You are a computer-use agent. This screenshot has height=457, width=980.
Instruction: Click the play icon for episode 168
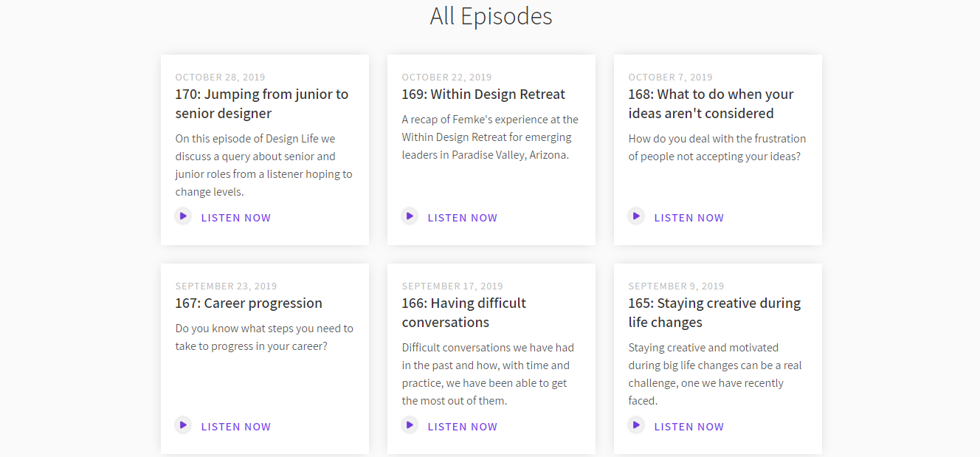click(636, 216)
